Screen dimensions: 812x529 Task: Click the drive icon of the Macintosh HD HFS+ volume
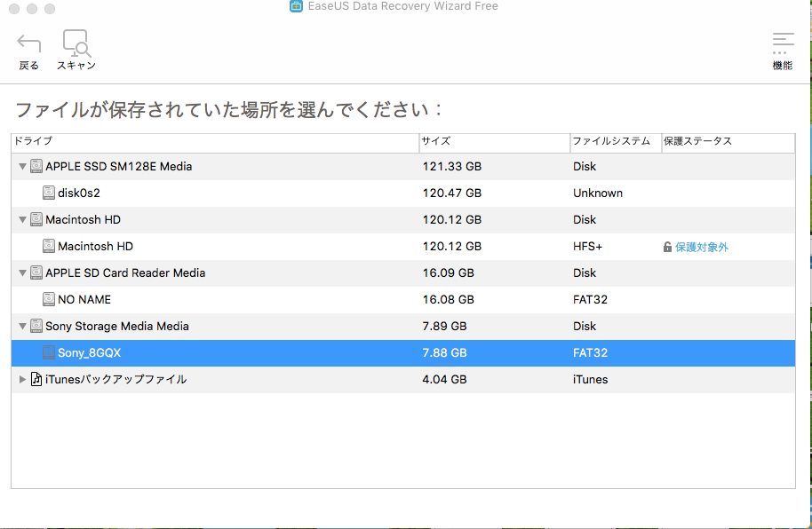49,247
